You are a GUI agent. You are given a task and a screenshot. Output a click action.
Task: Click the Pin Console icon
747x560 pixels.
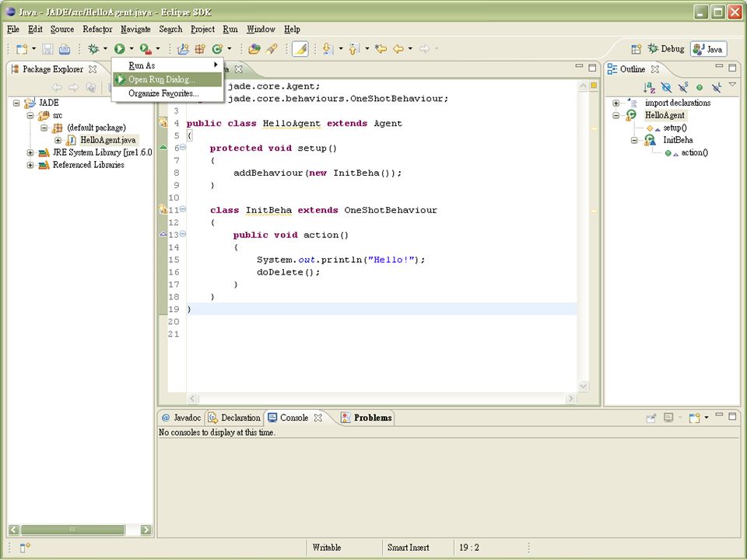[651, 418]
